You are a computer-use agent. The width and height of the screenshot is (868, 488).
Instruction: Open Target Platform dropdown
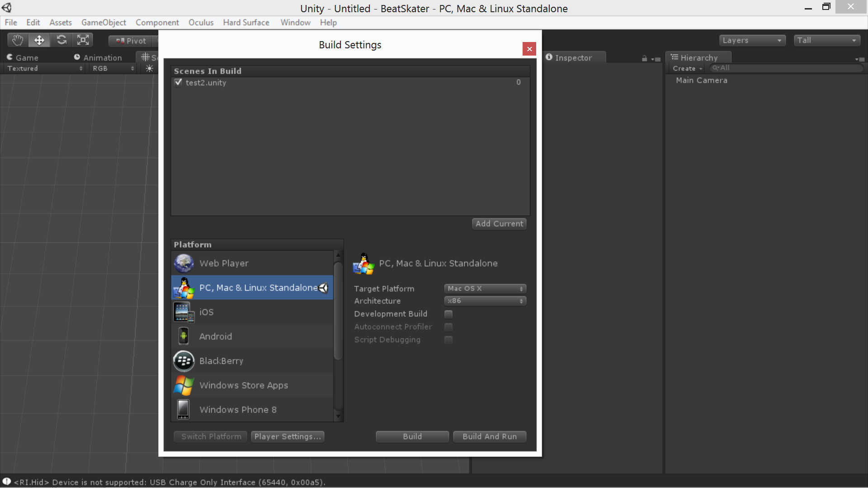[x=485, y=288]
